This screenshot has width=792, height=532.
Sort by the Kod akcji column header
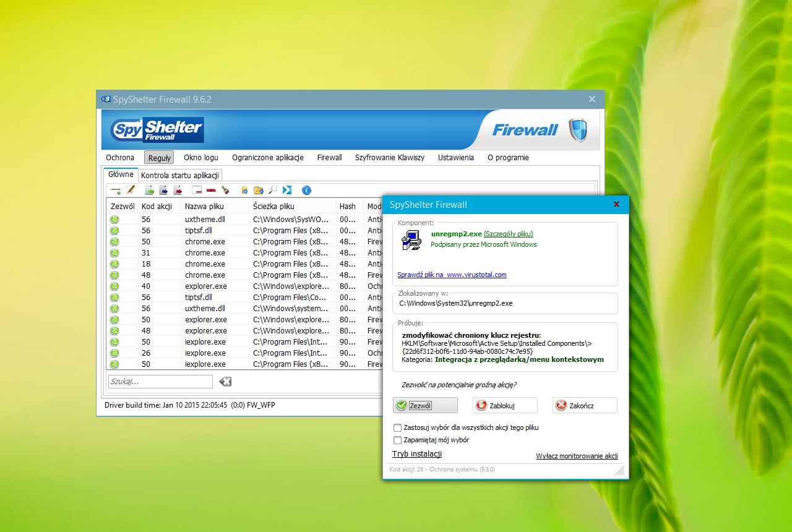click(160, 206)
